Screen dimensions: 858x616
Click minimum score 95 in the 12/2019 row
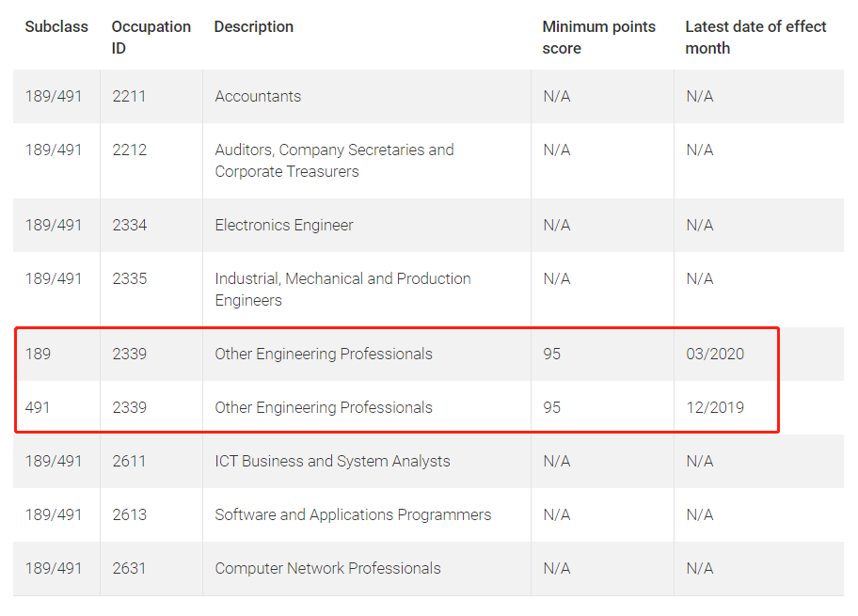[551, 407]
